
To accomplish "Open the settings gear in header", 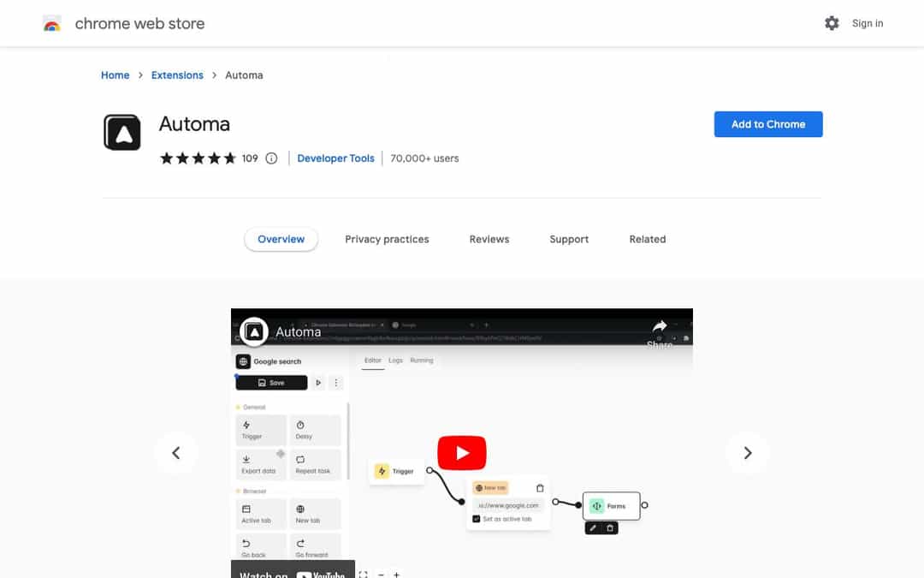I will (x=832, y=23).
